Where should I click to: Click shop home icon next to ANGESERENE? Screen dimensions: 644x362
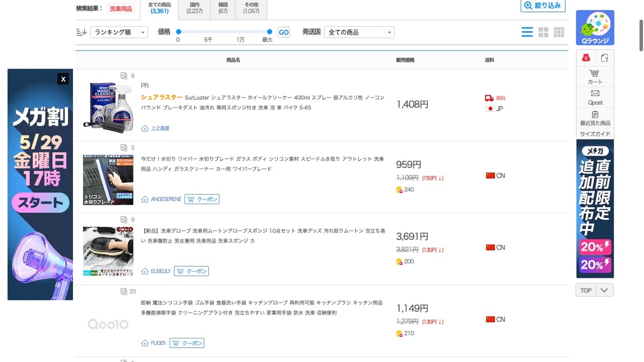point(144,199)
